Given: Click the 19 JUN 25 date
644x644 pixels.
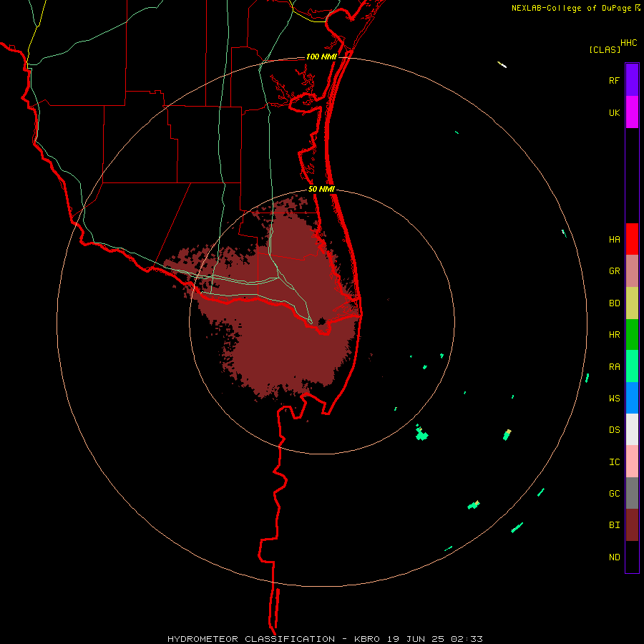Looking at the screenshot, I should click(x=416, y=639).
